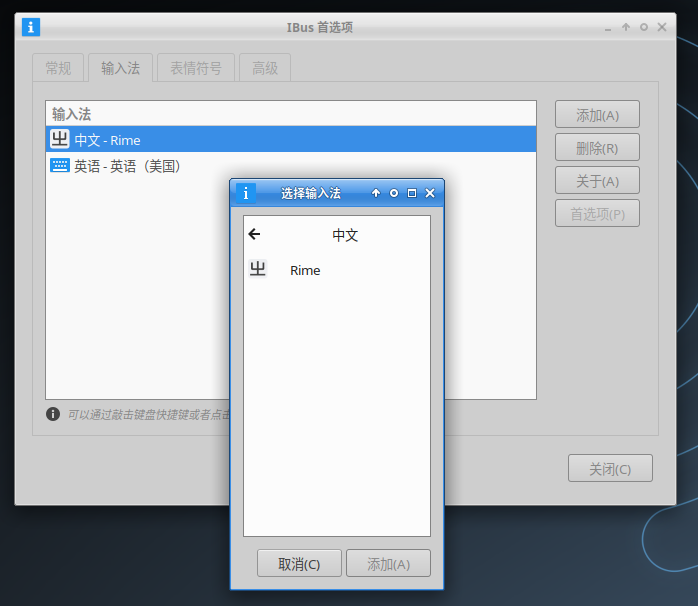Click the 关闭(C) button

point(610,468)
